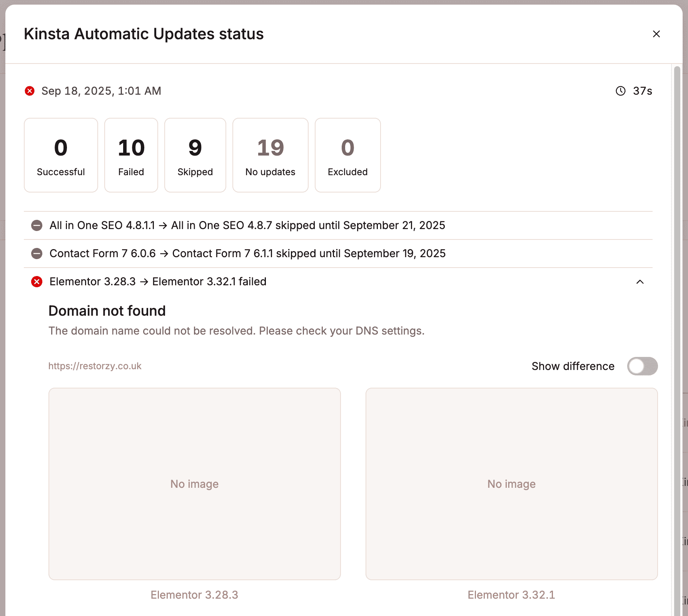Click the failed status icon for Elementor update

tap(37, 281)
